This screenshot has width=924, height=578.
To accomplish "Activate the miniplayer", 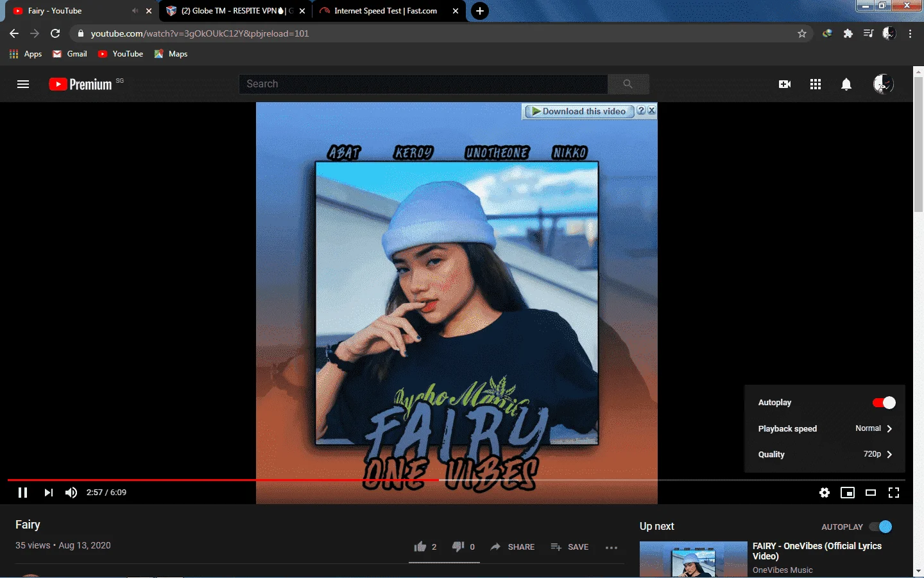I will click(848, 493).
